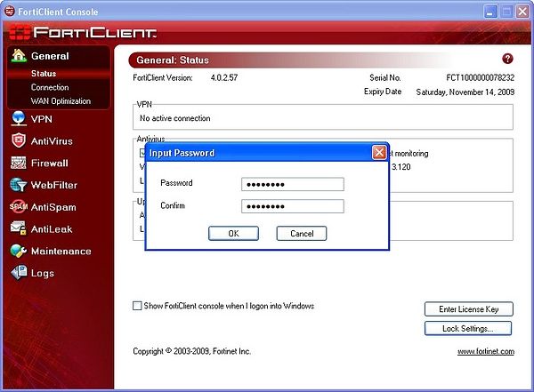The height and width of the screenshot is (392, 534).
Task: Close the Input Password dialog
Action: (379, 153)
